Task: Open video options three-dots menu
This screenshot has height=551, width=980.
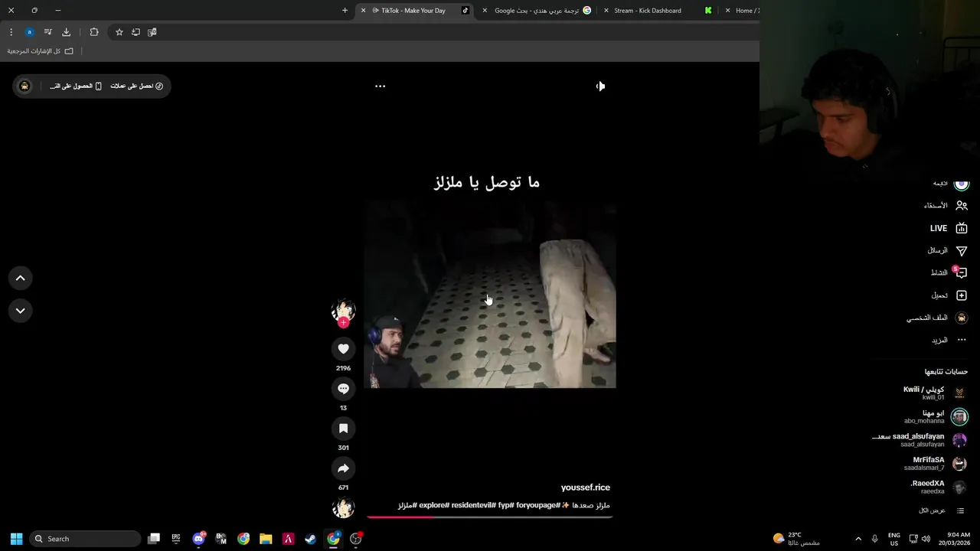Action: click(380, 86)
